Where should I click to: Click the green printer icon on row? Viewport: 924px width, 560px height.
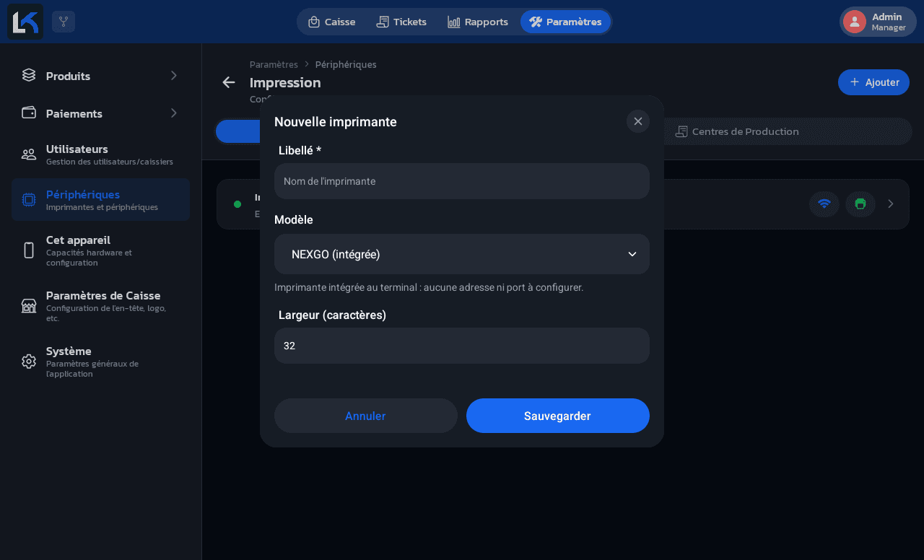tap(860, 204)
